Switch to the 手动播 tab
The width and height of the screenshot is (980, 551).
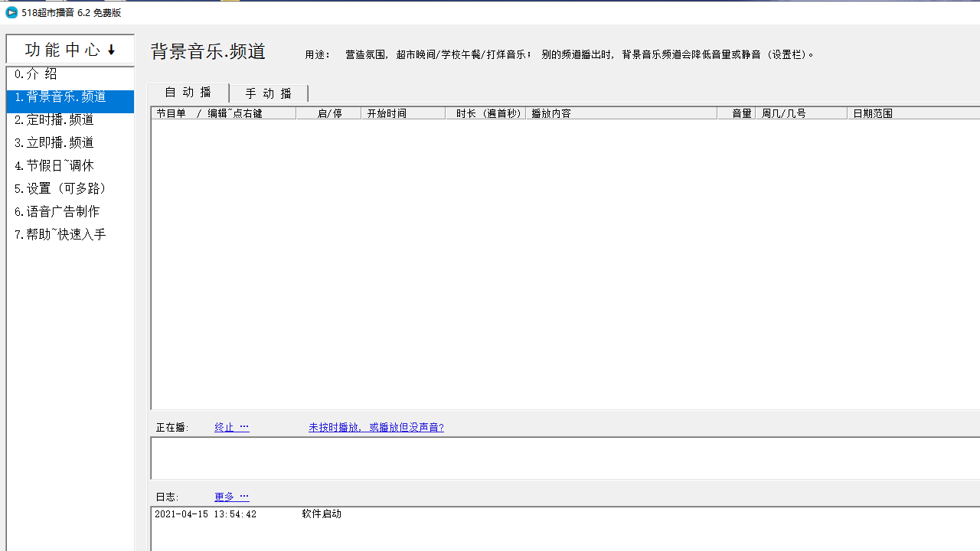point(268,93)
